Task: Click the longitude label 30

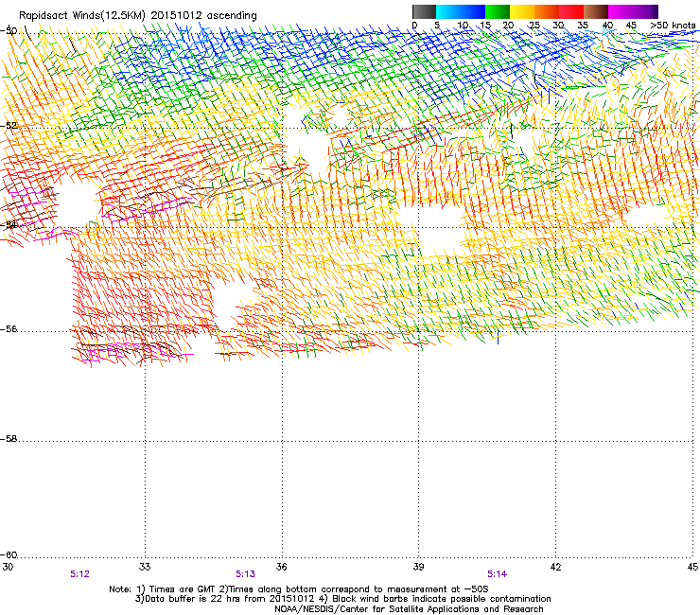Action: click(8, 567)
